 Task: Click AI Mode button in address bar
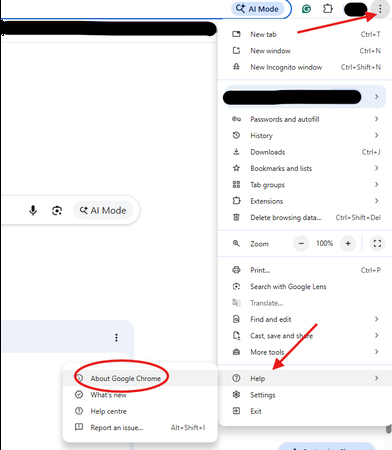pos(257,9)
